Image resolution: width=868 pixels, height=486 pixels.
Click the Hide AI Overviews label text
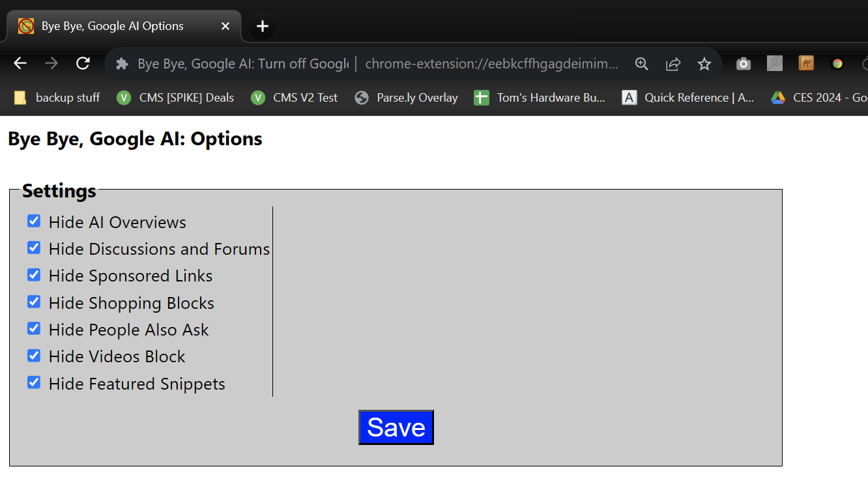117,222
